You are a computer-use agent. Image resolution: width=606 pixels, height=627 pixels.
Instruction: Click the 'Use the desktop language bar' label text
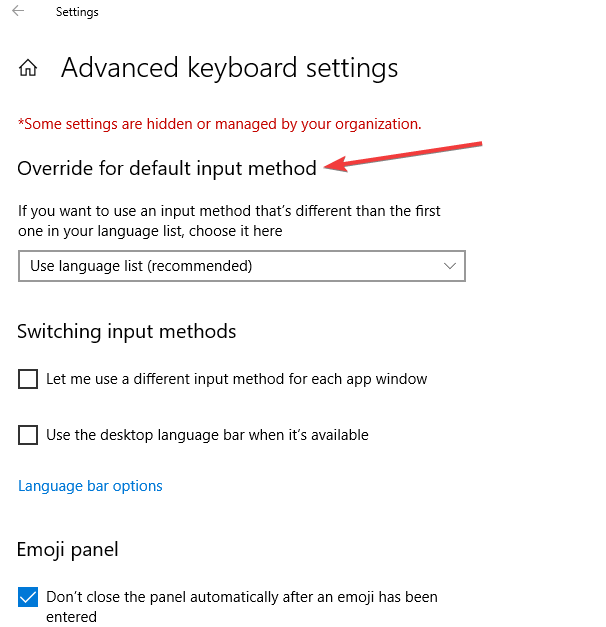coord(207,435)
